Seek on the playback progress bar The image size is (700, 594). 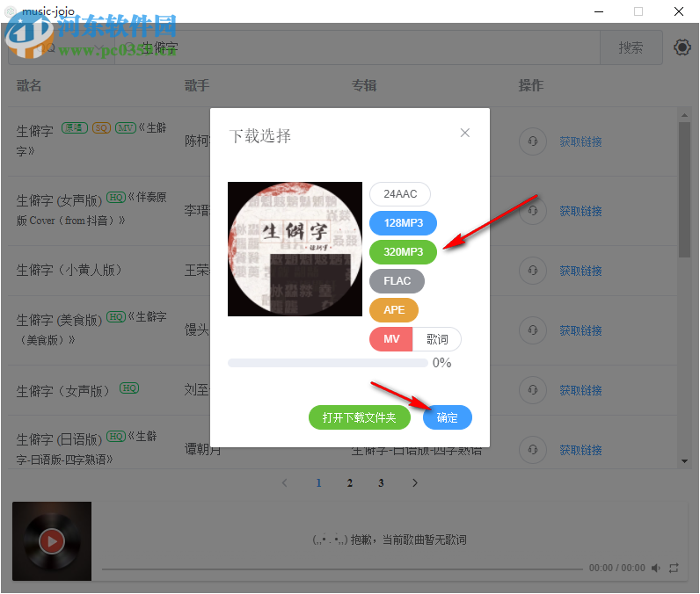pos(342,569)
